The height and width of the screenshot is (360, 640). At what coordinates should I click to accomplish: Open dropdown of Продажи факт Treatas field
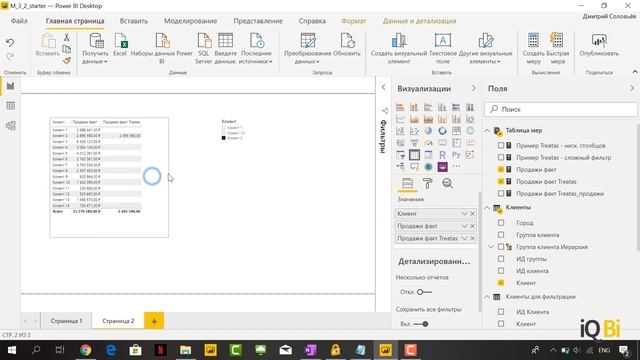[464, 238]
